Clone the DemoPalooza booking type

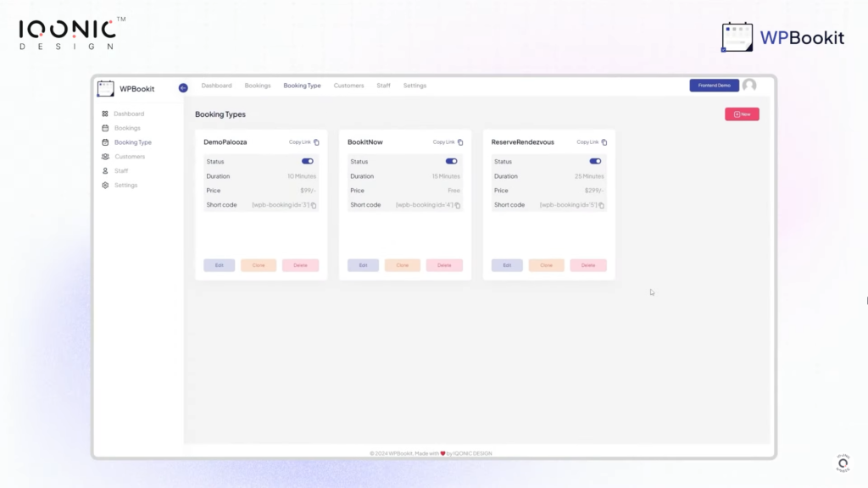click(259, 265)
